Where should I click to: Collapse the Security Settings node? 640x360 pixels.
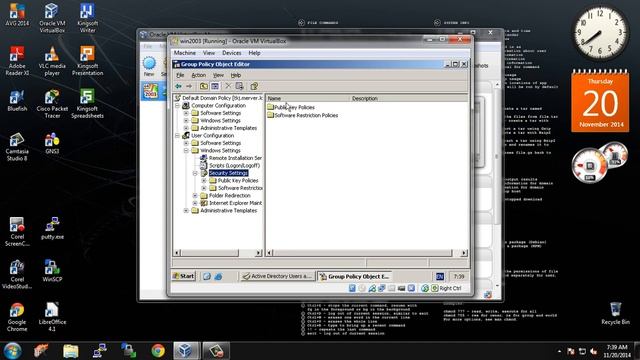195,173
